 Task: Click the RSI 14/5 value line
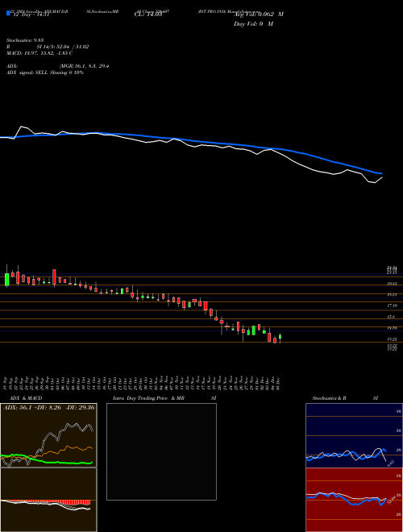pyautogui.click(x=48, y=47)
